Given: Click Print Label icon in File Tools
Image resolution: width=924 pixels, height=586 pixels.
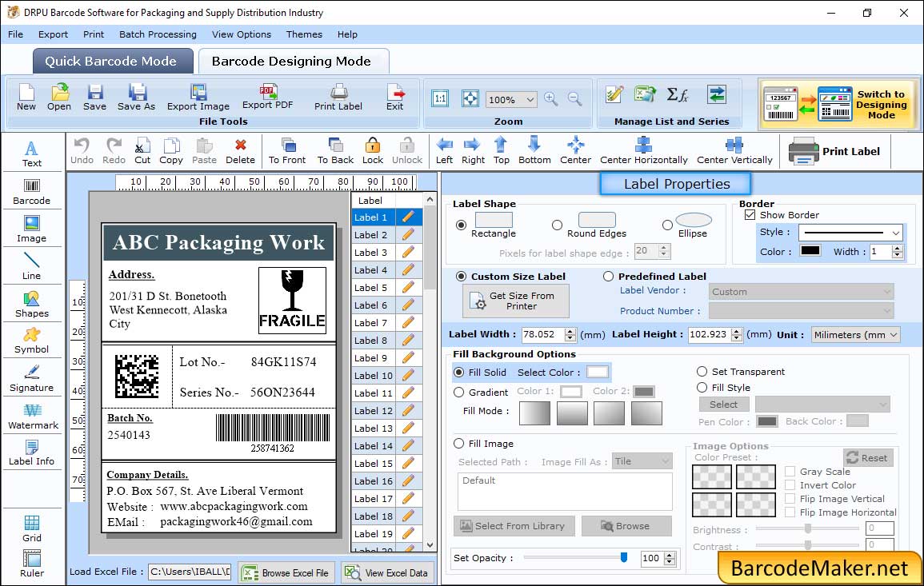Looking at the screenshot, I should click(x=338, y=98).
